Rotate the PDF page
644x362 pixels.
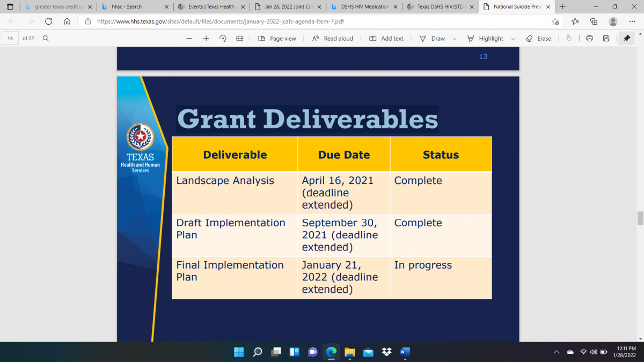[223, 39]
